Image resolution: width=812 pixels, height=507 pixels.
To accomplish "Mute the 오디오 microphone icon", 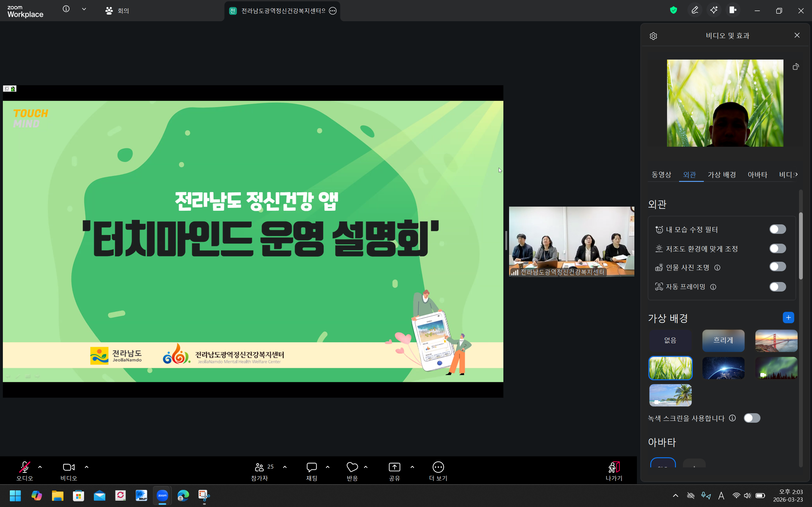I will (24, 467).
